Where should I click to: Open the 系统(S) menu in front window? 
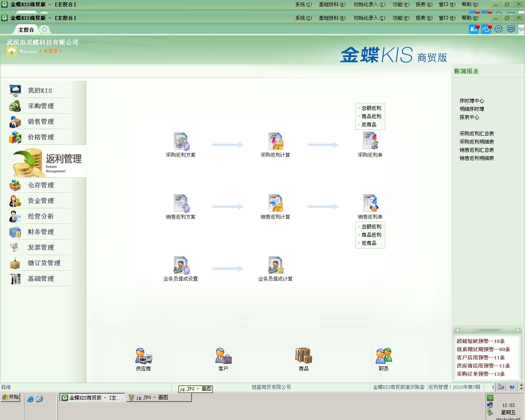point(304,18)
